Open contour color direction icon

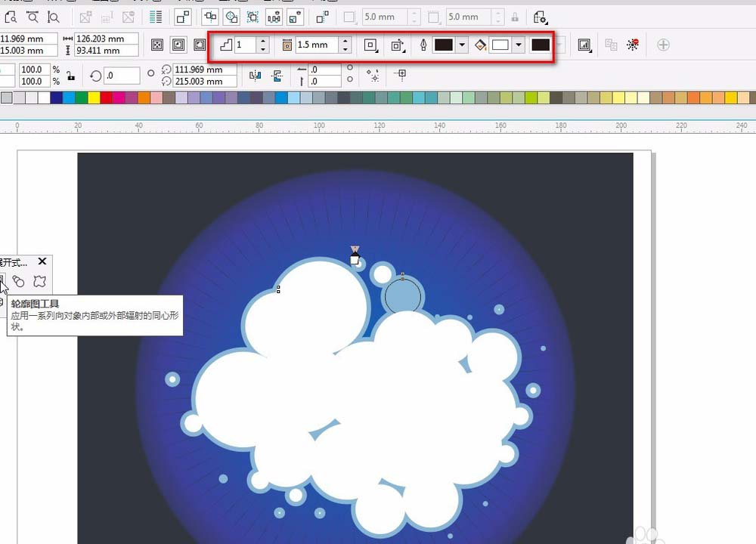[398, 45]
